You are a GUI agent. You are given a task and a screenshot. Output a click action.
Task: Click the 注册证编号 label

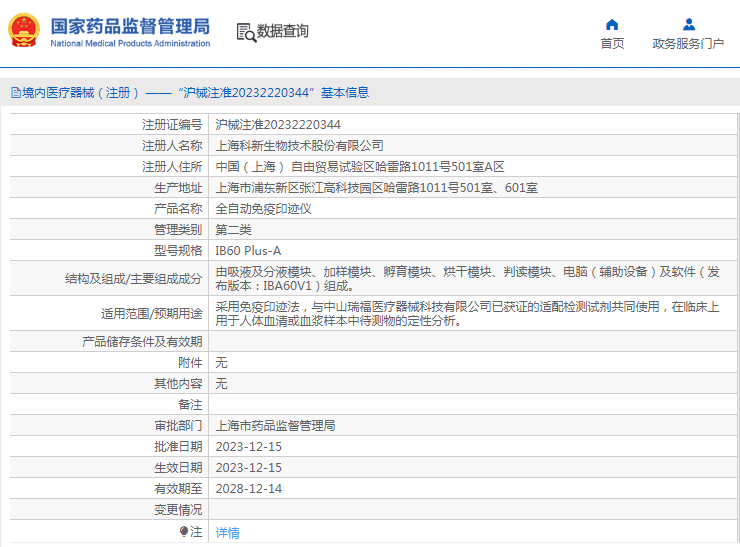point(172,125)
